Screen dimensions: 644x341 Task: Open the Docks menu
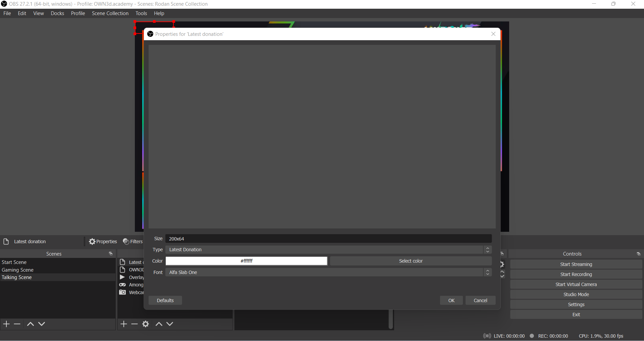pos(57,13)
